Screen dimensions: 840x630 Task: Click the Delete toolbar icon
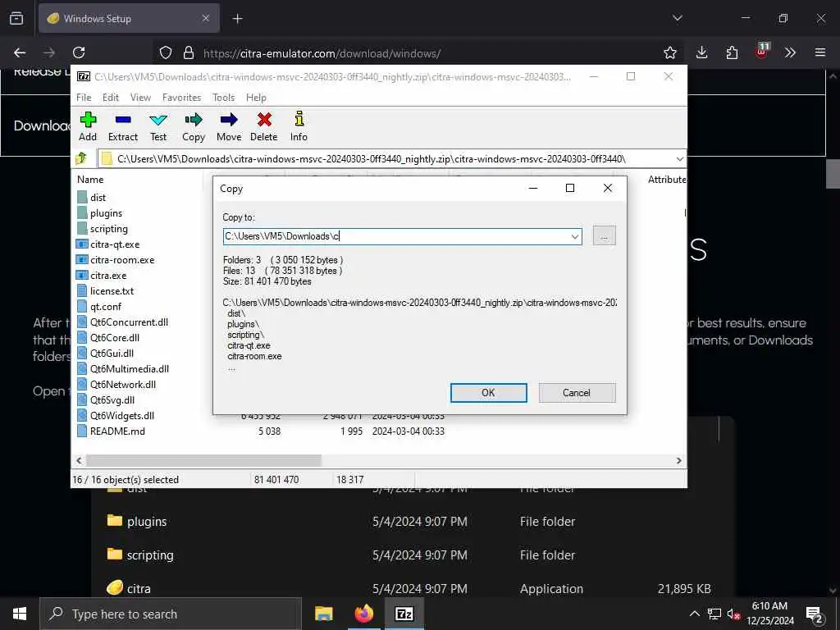click(263, 126)
